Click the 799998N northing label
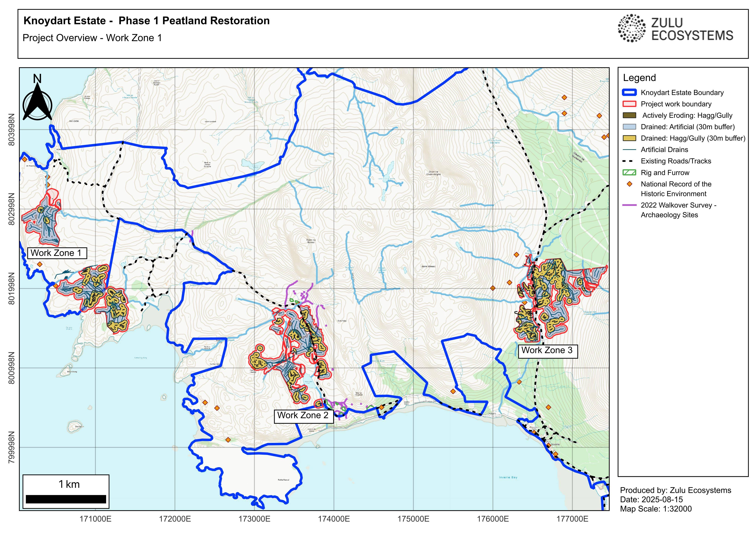This screenshot has width=756, height=534. 11,447
